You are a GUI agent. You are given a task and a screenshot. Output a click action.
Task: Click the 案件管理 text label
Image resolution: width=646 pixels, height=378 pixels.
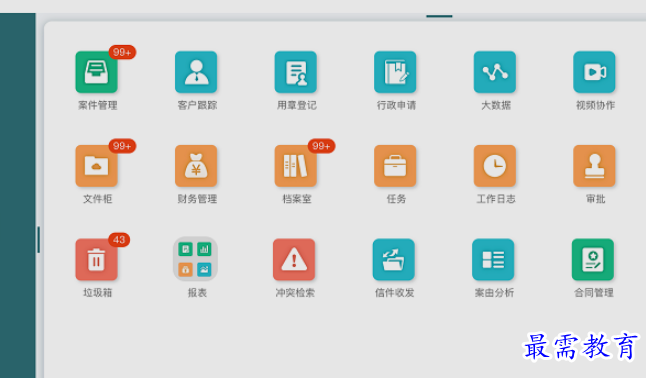[98, 106]
